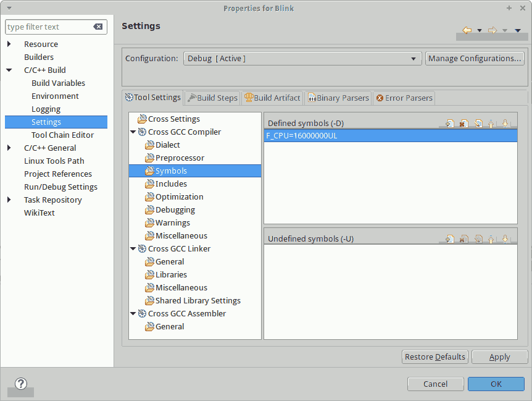532x401 pixels.
Task: Delete the selected defined symbol
Action: point(463,124)
